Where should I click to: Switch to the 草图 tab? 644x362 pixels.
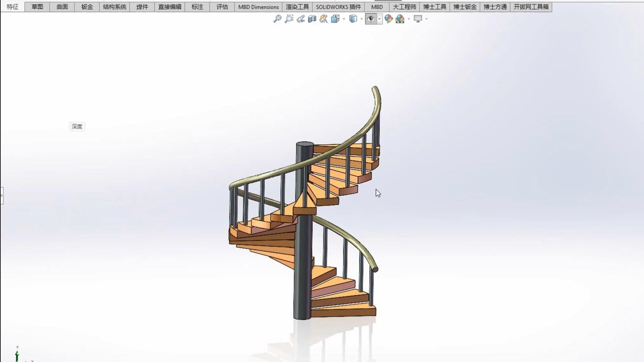coord(37,7)
